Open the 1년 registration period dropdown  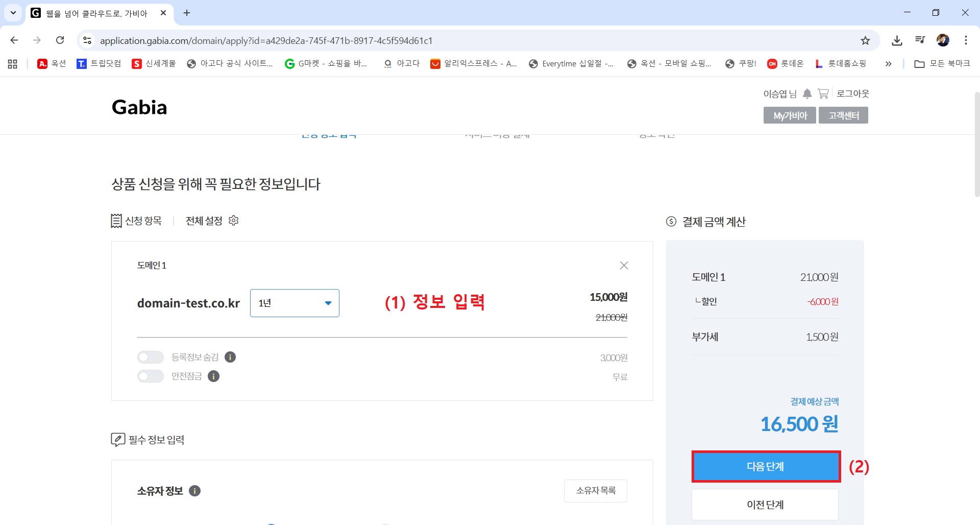[x=295, y=303]
